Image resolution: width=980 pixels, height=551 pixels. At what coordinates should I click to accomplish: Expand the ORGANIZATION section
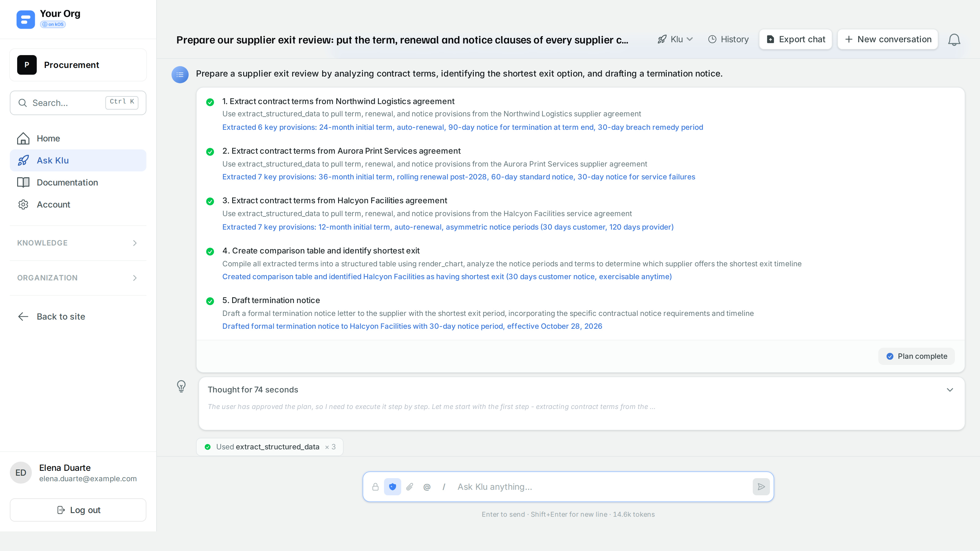[x=77, y=278]
